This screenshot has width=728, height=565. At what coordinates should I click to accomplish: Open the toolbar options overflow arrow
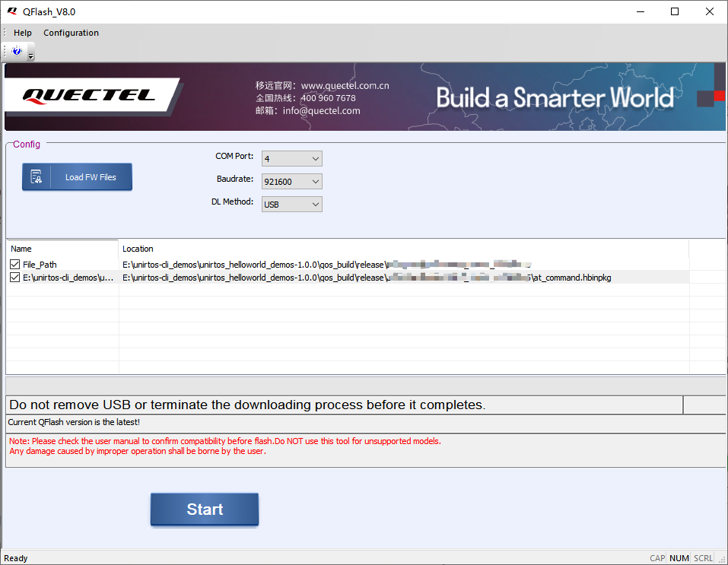(x=31, y=56)
